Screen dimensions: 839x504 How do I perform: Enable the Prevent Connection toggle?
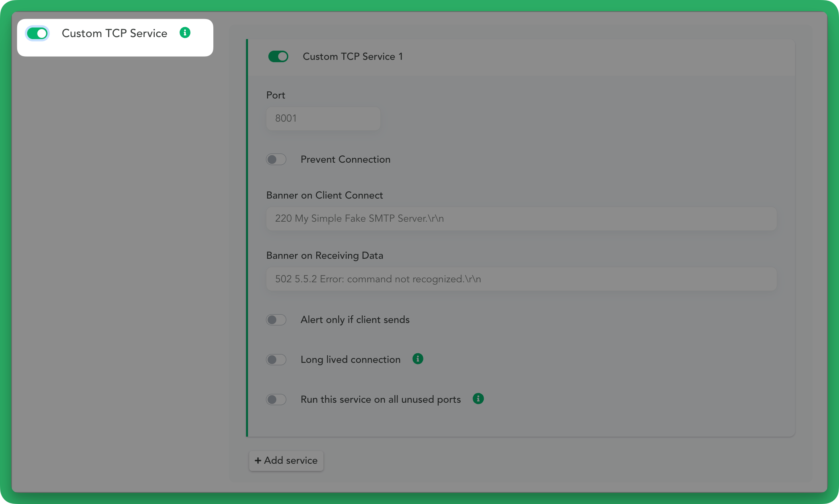277,159
